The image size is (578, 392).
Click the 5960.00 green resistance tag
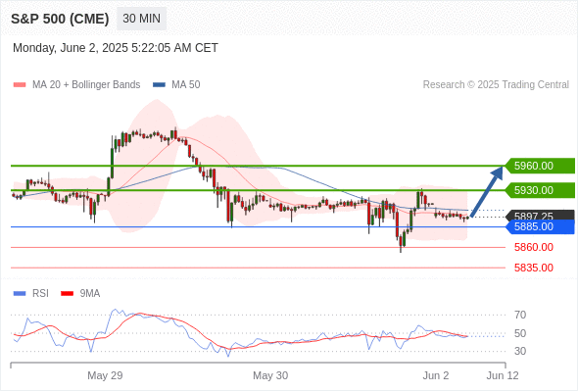(540, 166)
